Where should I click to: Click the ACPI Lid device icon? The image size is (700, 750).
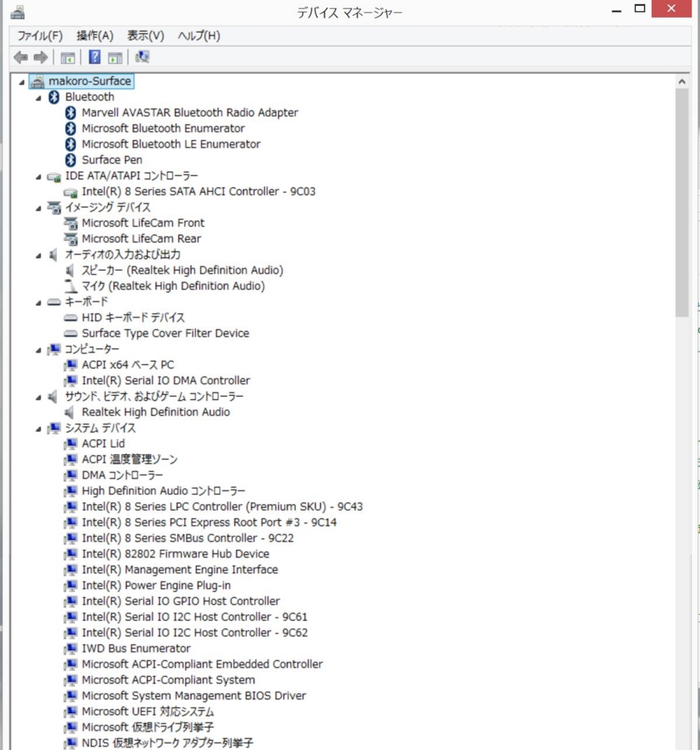[x=71, y=444]
